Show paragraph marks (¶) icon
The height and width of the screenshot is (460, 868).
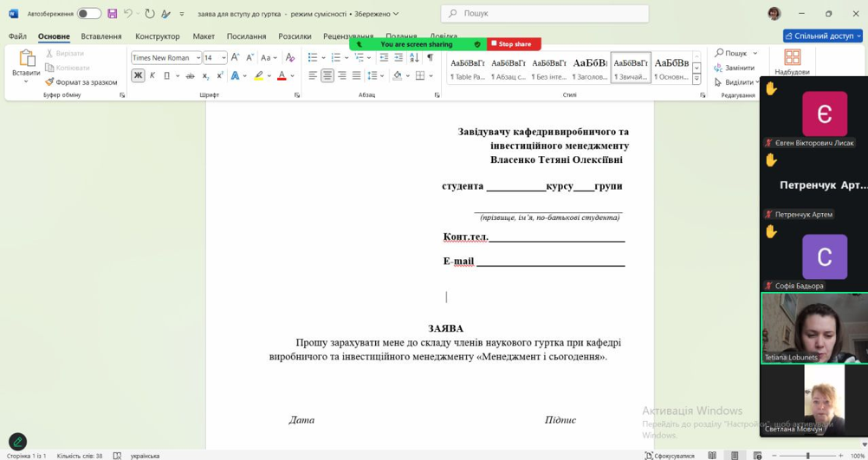pyautogui.click(x=430, y=57)
